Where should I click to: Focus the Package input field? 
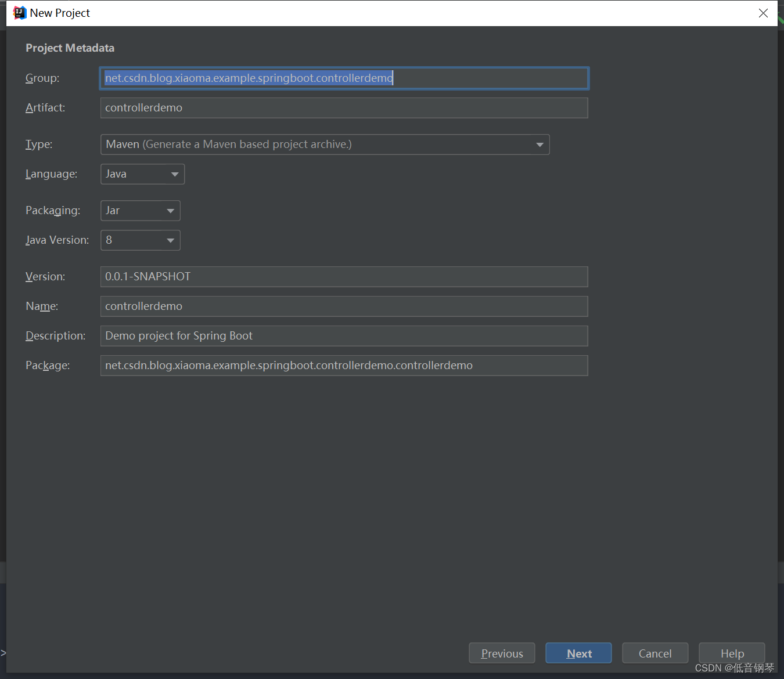point(344,366)
